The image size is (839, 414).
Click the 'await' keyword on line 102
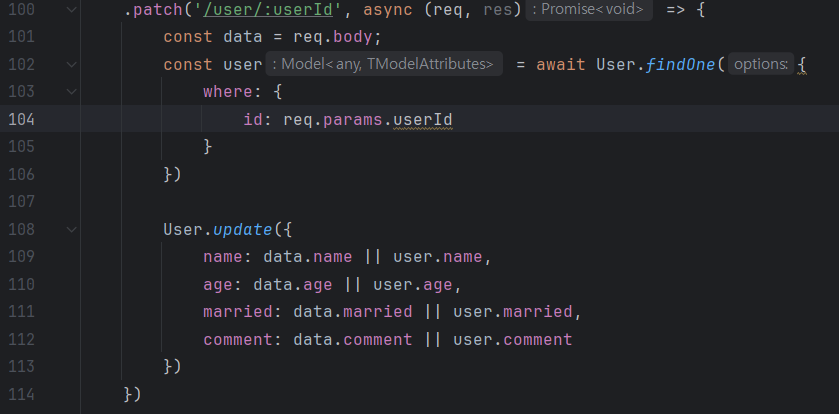point(561,65)
